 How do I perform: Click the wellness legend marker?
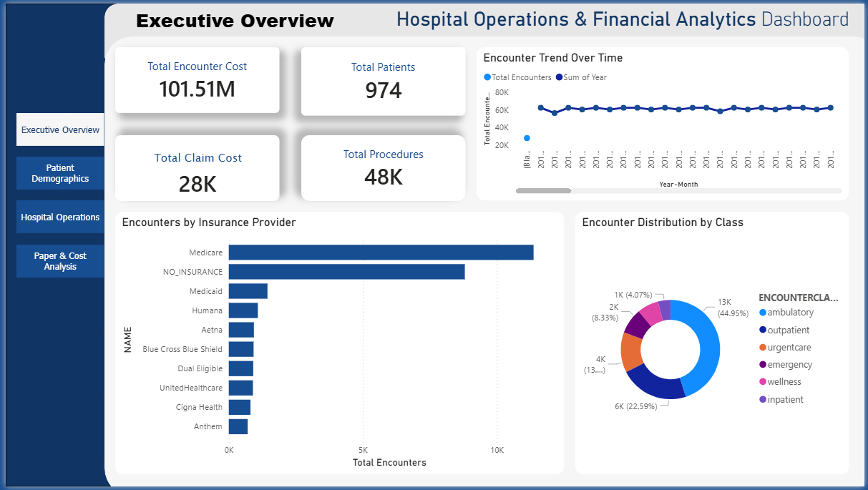tap(763, 382)
